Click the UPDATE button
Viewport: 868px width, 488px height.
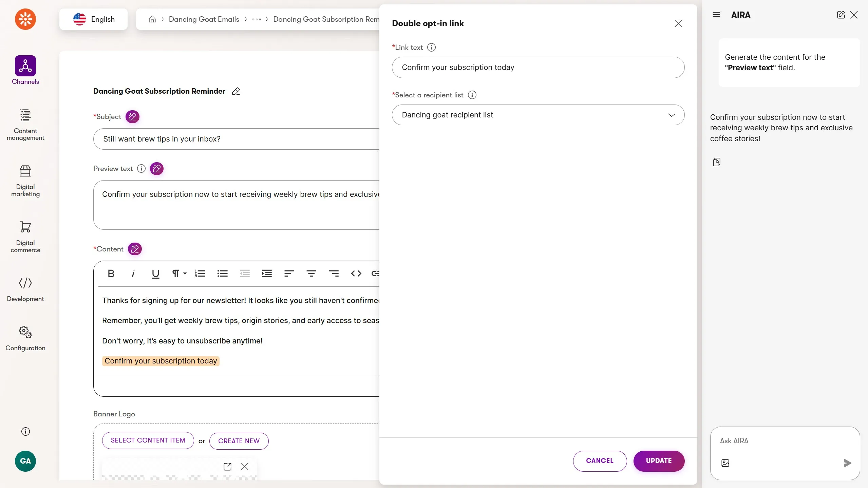click(659, 461)
